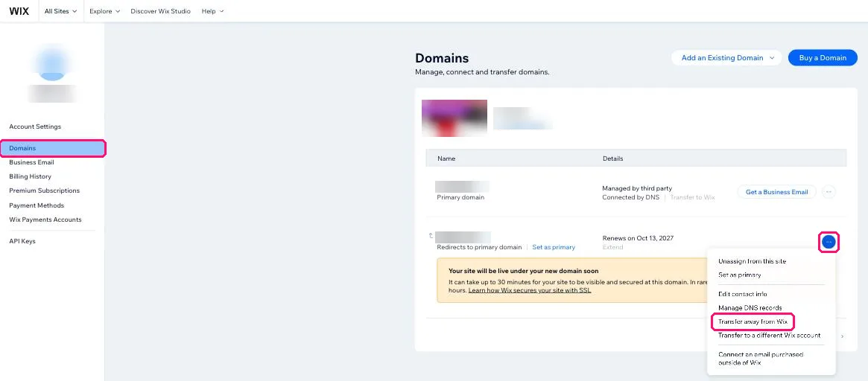Select Edit contact info

742,294
